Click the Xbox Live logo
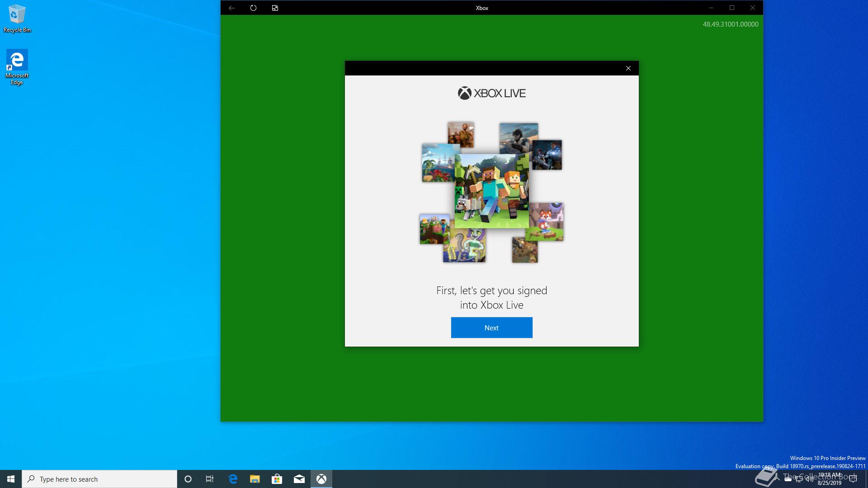 tap(491, 93)
